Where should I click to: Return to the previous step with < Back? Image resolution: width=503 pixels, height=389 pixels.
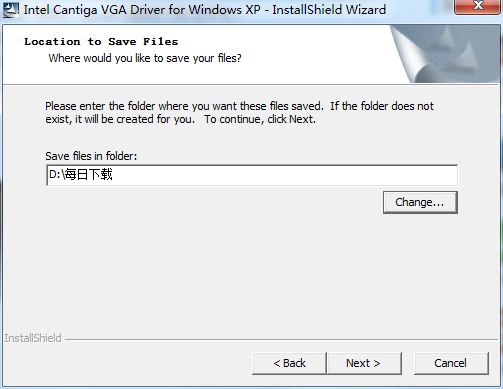(289, 363)
